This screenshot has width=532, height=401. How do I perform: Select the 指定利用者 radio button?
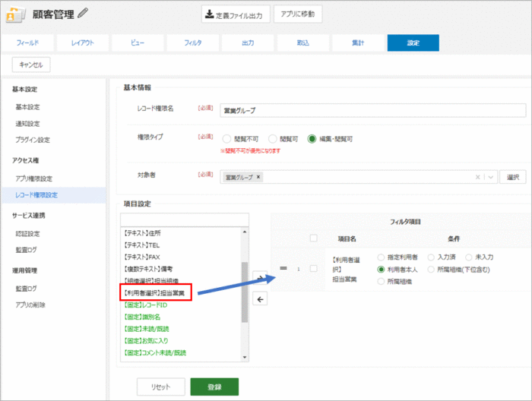(x=381, y=257)
